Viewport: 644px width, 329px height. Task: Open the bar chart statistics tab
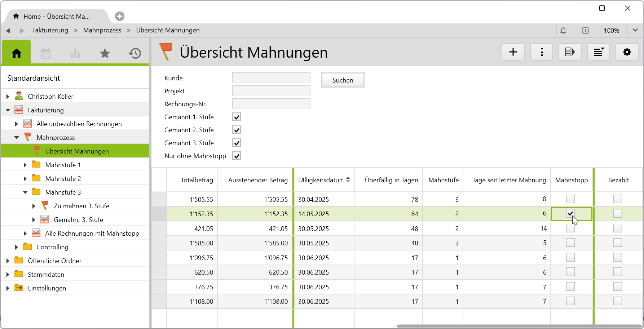tap(75, 54)
